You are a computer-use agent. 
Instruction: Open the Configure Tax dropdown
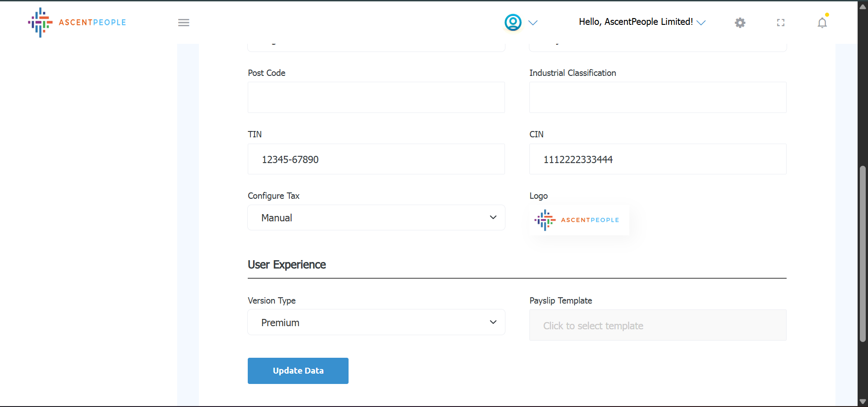(376, 218)
